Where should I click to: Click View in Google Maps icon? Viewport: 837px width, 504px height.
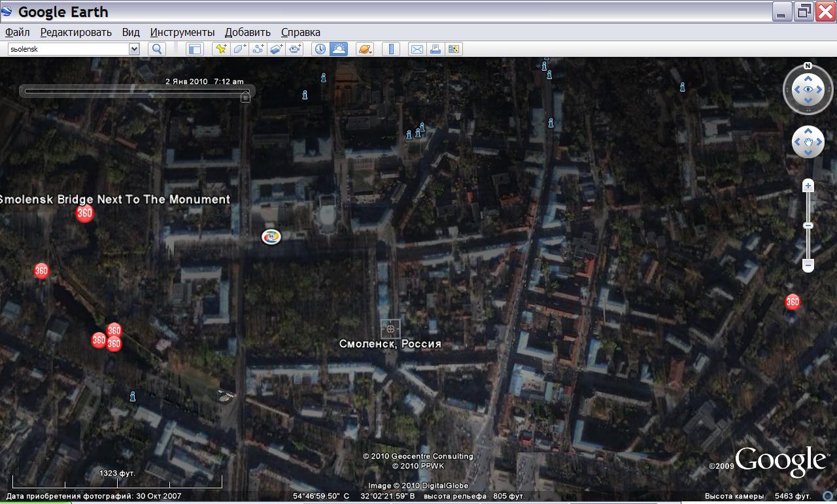pos(454,48)
